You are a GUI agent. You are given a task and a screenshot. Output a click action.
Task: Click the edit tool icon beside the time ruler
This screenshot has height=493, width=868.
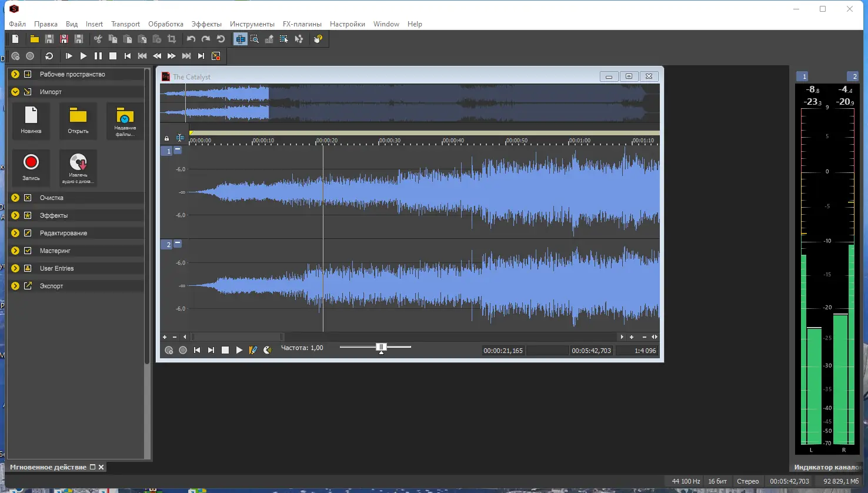pos(180,138)
